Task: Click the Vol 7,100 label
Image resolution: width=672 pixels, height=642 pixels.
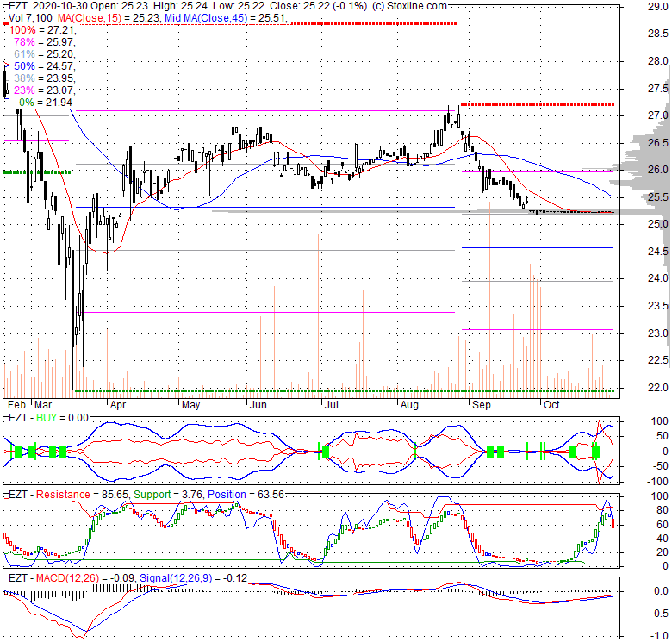Action: click(x=30, y=18)
